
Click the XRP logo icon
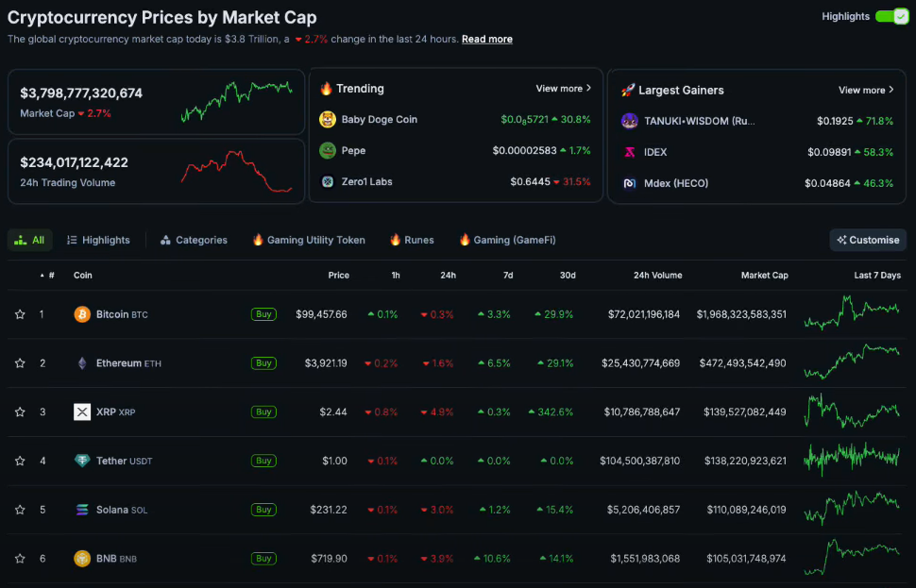pyautogui.click(x=82, y=412)
